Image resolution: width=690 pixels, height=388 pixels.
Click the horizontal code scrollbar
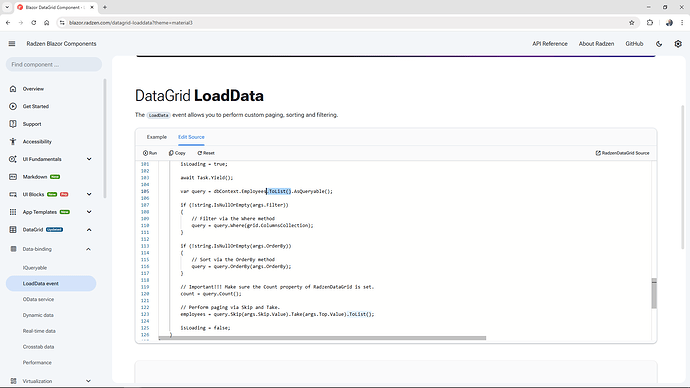tap(323, 338)
